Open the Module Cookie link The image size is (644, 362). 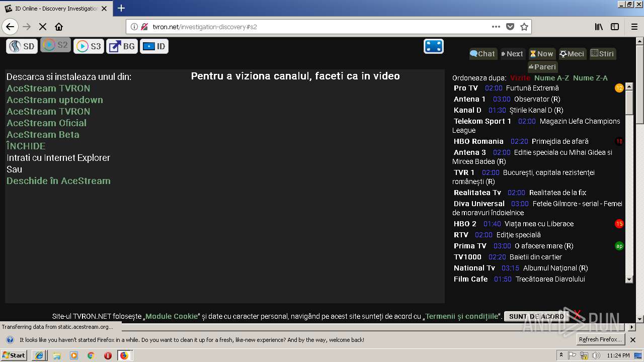click(172, 316)
